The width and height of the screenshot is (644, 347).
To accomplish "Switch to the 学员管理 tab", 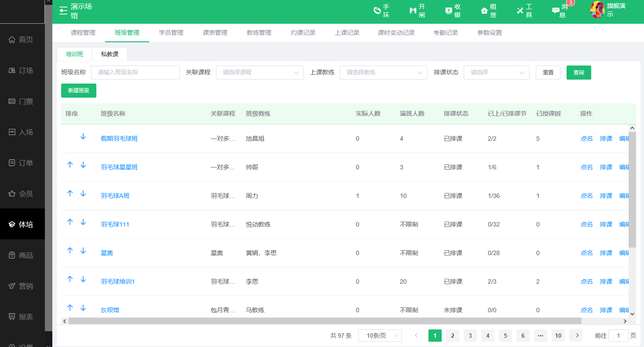I will point(171,33).
